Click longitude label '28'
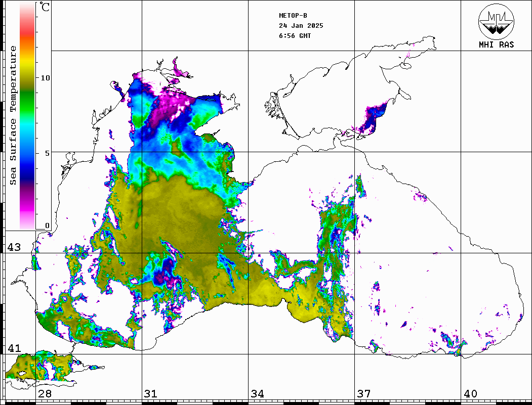 pos(45,394)
